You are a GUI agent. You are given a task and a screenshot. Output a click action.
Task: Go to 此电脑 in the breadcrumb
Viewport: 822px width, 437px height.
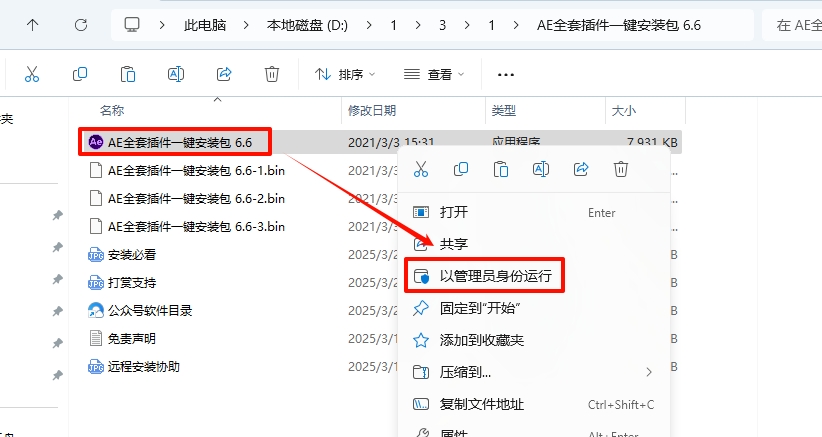click(x=205, y=25)
